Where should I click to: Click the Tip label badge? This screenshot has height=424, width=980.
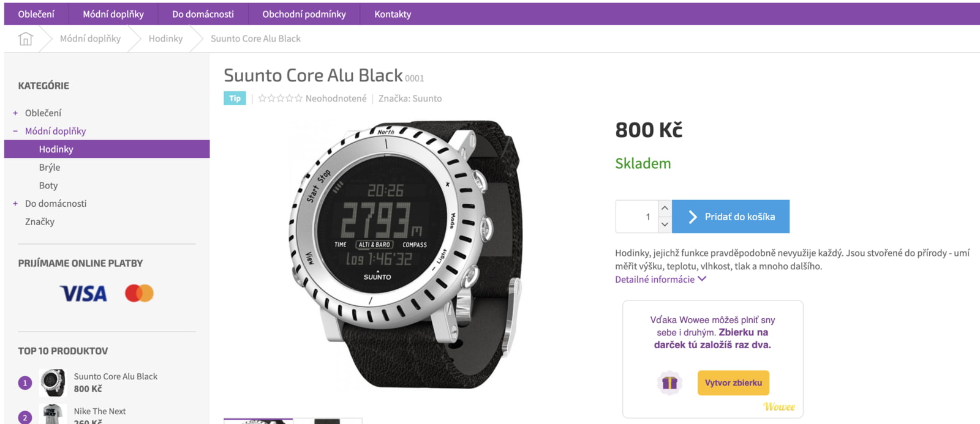click(x=235, y=98)
